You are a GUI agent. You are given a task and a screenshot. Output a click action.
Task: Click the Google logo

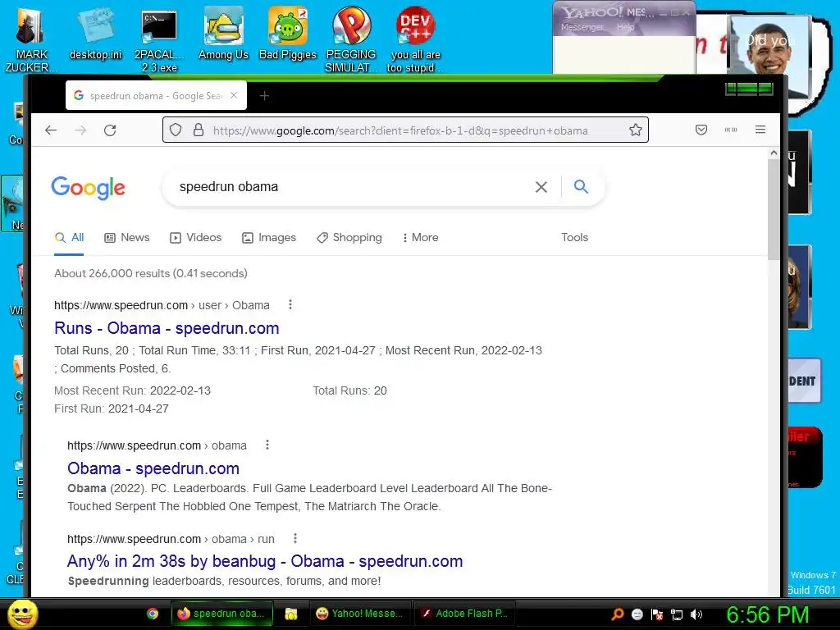[89, 188]
